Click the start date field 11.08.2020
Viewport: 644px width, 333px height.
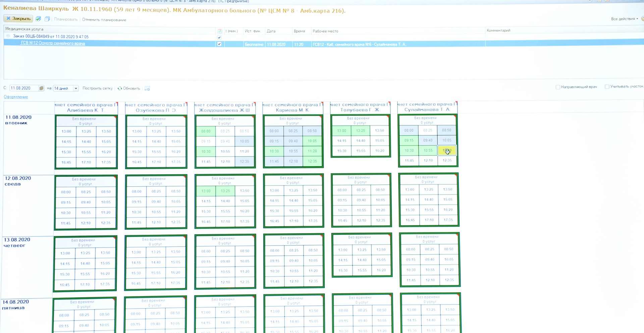(23, 88)
